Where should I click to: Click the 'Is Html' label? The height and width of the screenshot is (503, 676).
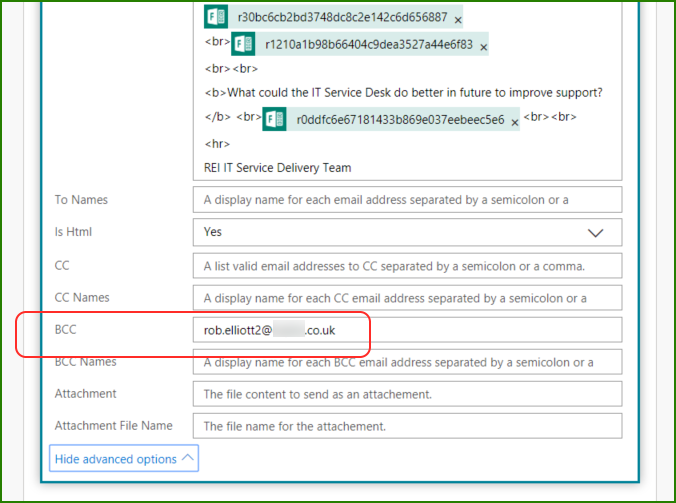[73, 232]
